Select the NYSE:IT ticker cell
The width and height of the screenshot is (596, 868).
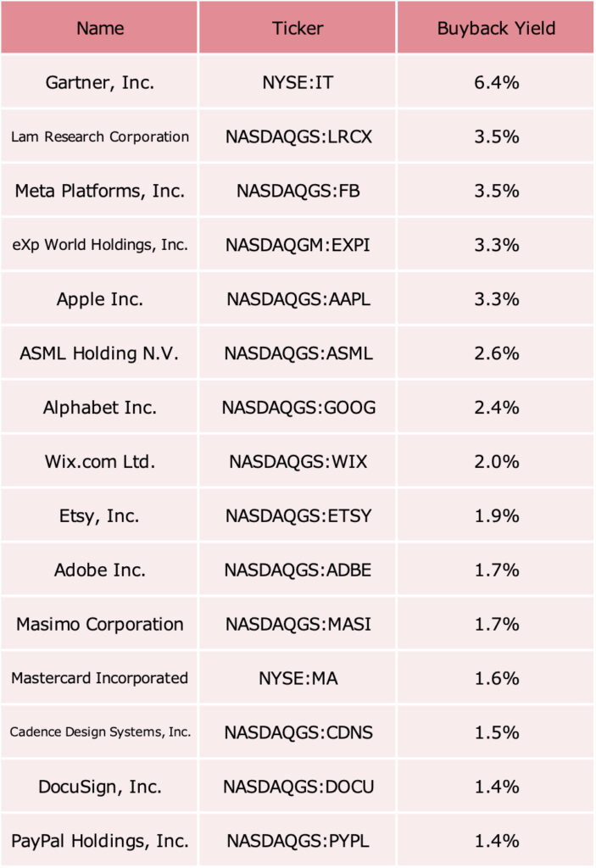click(x=298, y=82)
